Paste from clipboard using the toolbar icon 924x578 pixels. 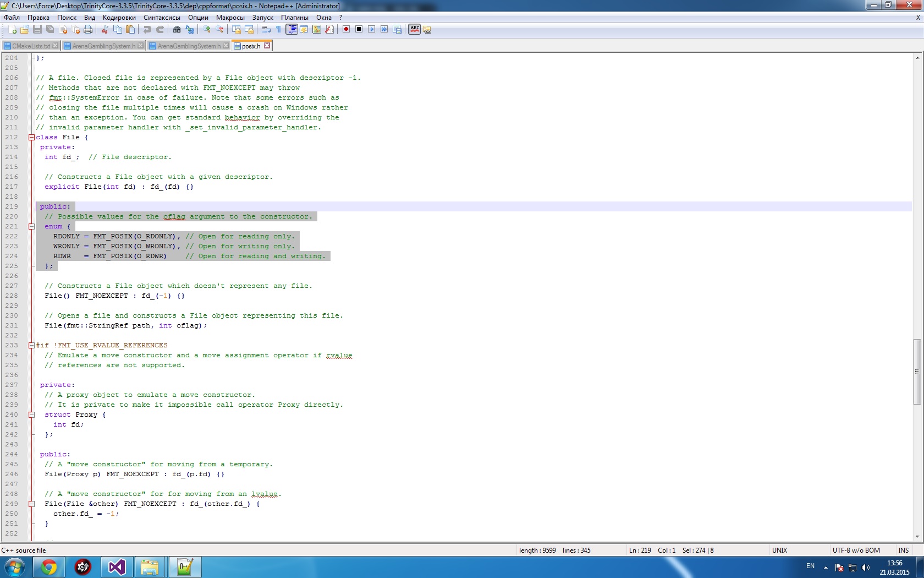click(x=130, y=30)
